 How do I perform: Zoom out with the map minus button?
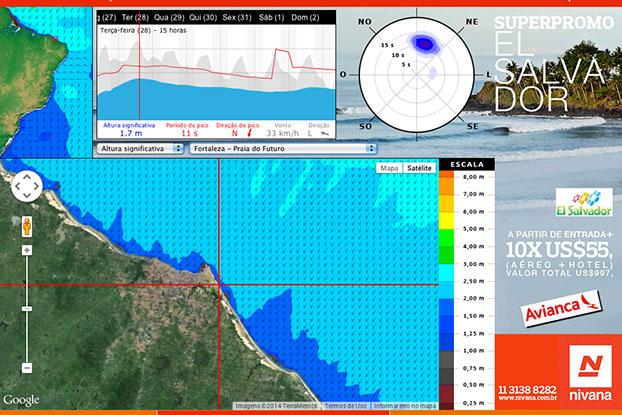27,368
